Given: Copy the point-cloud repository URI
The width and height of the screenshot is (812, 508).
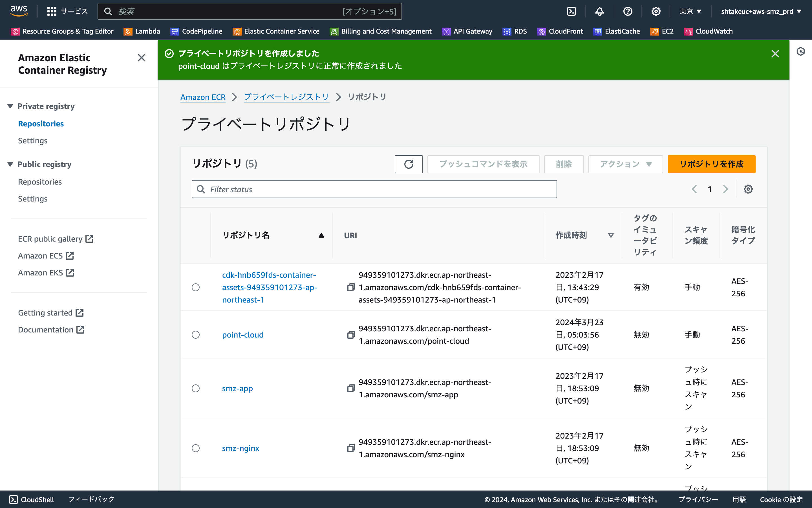Looking at the screenshot, I should [351, 335].
